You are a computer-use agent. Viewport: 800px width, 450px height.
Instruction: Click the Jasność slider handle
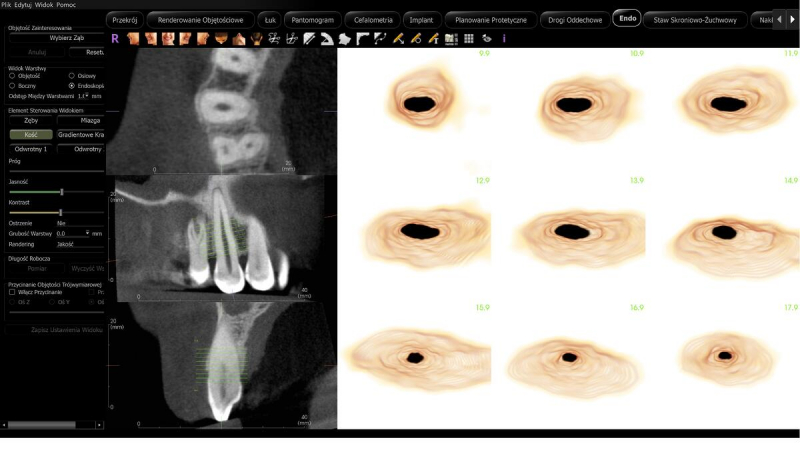pos(62,192)
